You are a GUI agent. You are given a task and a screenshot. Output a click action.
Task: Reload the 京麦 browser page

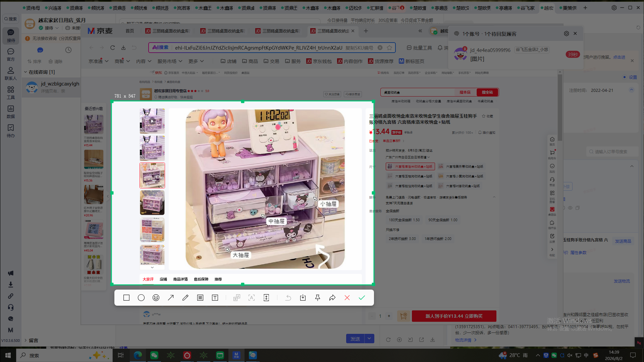click(113, 48)
